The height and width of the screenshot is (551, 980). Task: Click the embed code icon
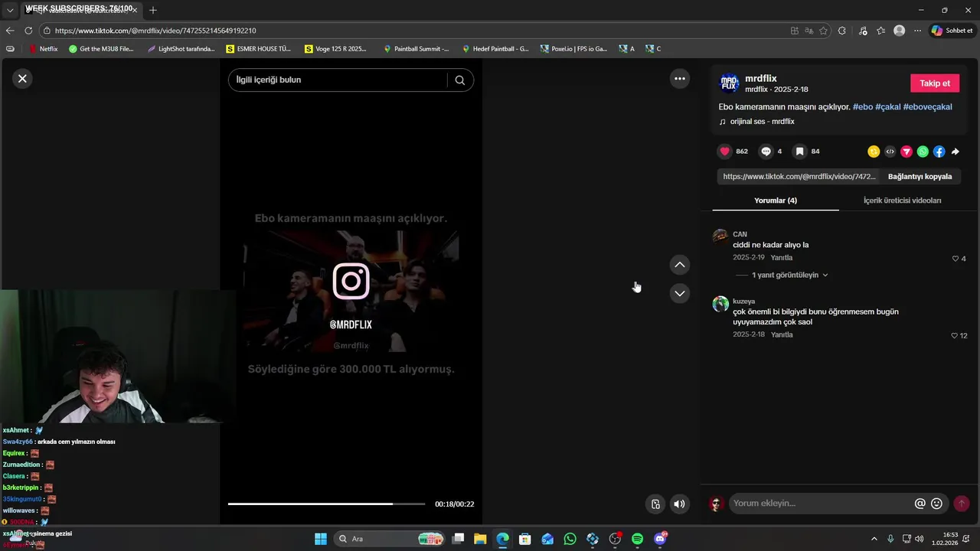pyautogui.click(x=890, y=152)
